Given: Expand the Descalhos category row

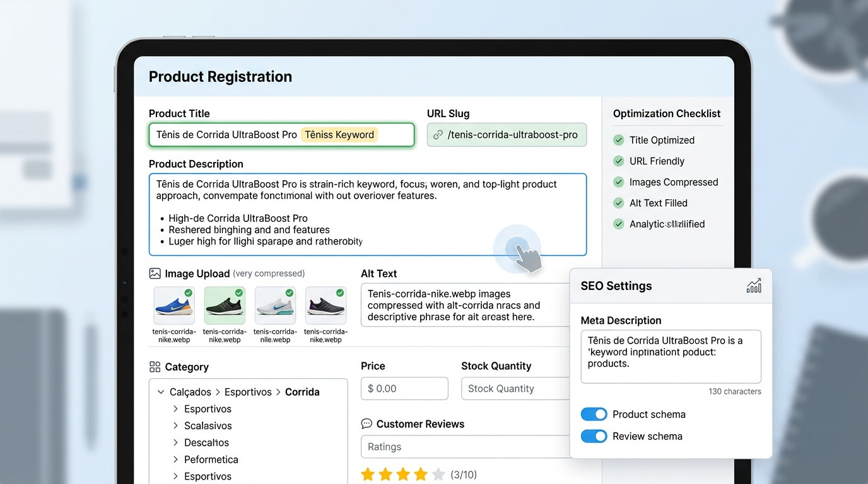Looking at the screenshot, I should (x=175, y=443).
